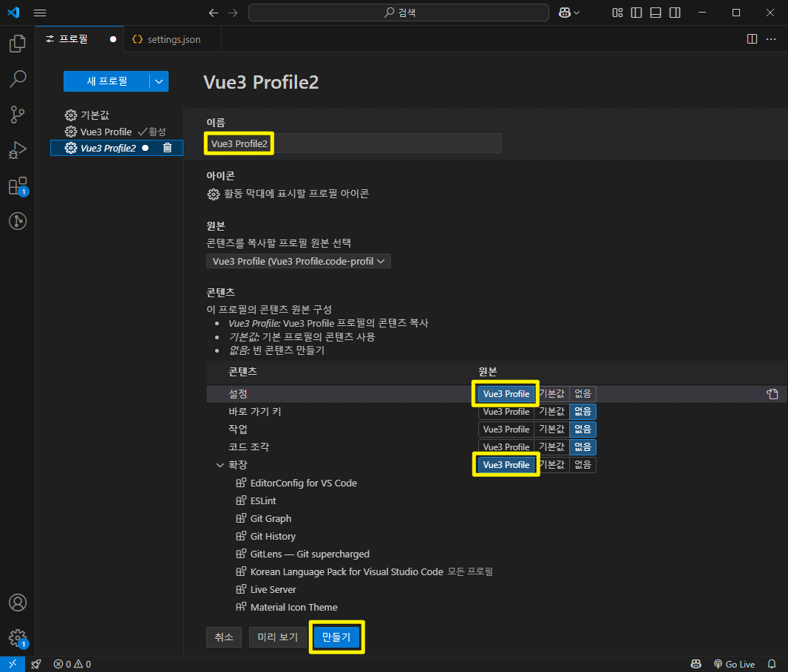Click the 이름 input field
This screenshot has width=788, height=672.
[x=354, y=143]
